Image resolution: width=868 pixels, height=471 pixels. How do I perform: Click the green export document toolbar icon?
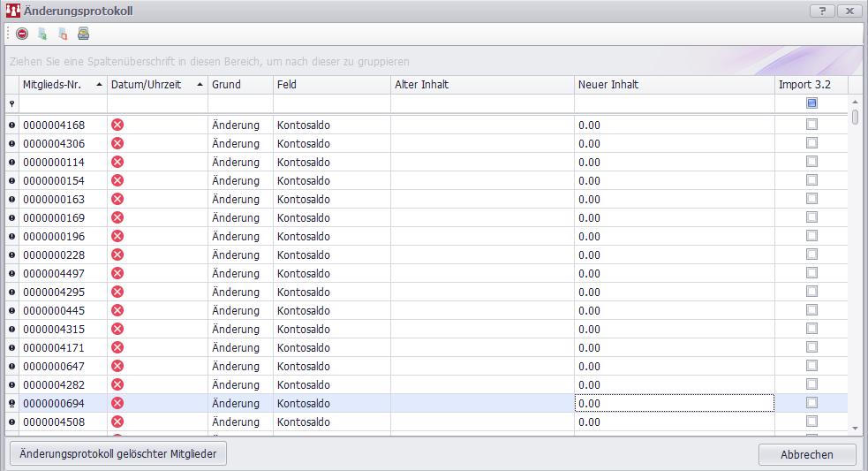42,34
